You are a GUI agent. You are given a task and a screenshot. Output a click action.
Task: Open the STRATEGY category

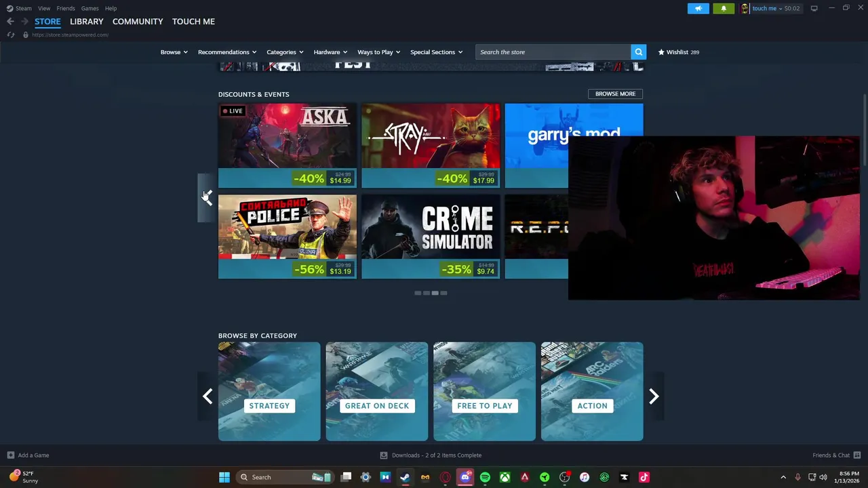(x=269, y=392)
